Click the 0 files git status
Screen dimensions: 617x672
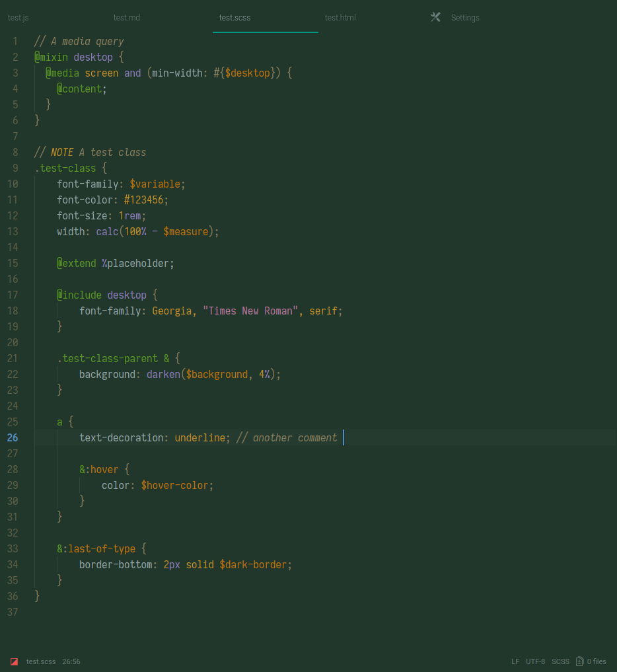tap(597, 661)
